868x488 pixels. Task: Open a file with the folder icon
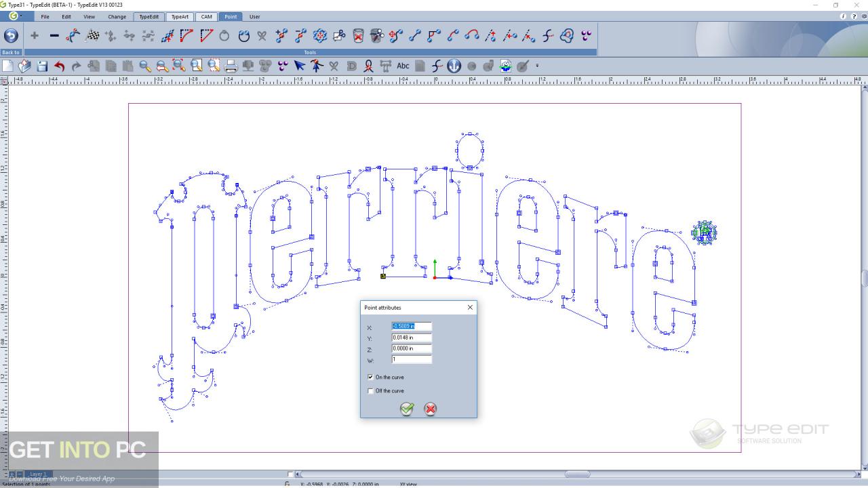coord(25,66)
